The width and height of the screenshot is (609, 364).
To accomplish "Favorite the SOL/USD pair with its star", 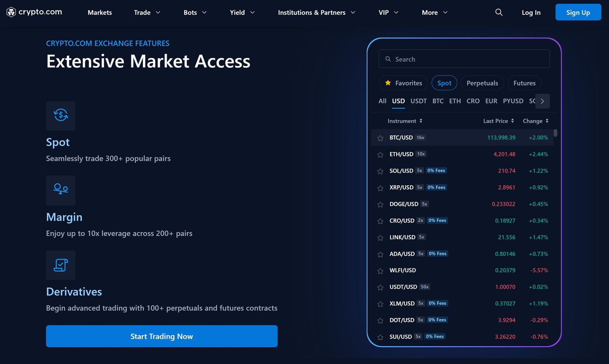I will pyautogui.click(x=380, y=171).
